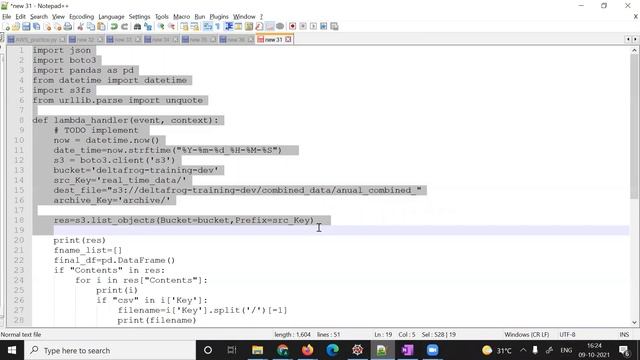Open Zoom from the taskbar
This screenshot has height=360, width=640.
(x=432, y=350)
